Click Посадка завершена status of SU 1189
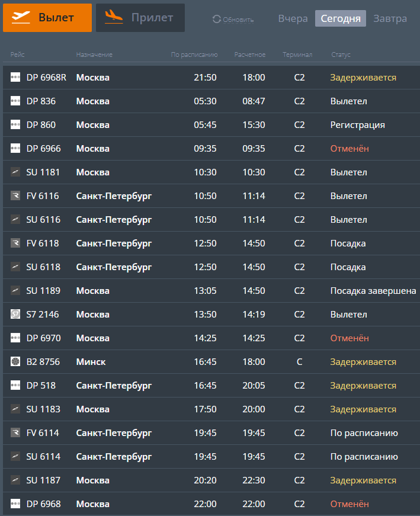This screenshot has height=516, width=420. point(373,291)
